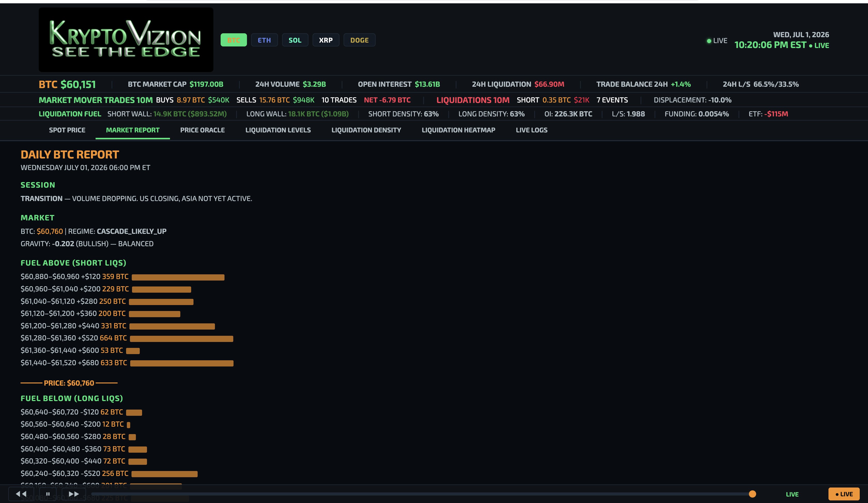The height and width of the screenshot is (503, 868).
Task: Click Displacement -10.0% value
Action: tap(720, 100)
